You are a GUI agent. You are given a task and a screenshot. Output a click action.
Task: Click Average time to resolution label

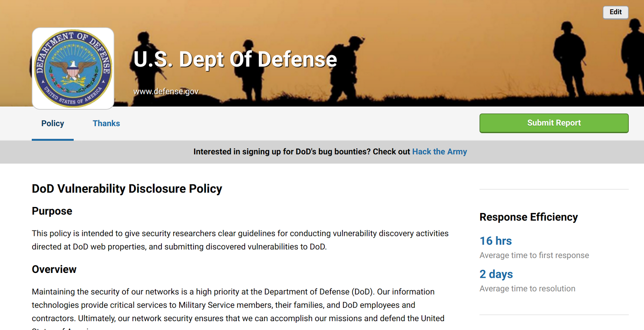click(x=527, y=289)
